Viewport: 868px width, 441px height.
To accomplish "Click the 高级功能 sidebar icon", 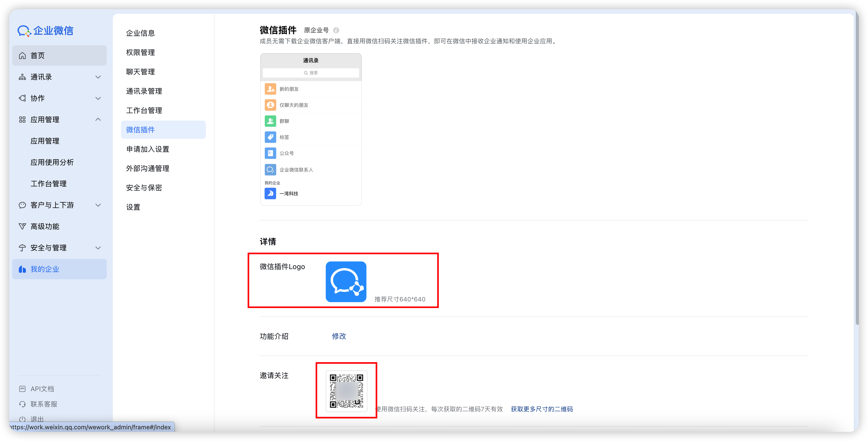I will [x=22, y=227].
